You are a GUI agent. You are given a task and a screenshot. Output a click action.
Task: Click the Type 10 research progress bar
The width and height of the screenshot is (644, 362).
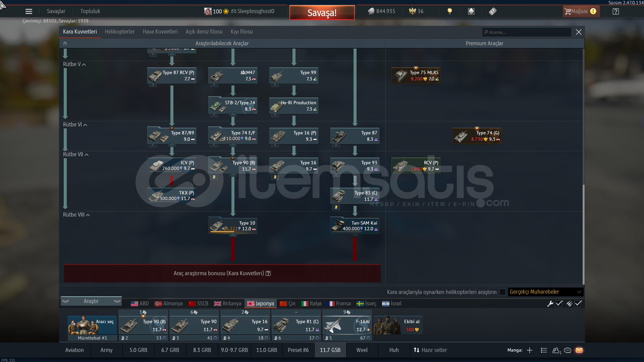tap(233, 232)
